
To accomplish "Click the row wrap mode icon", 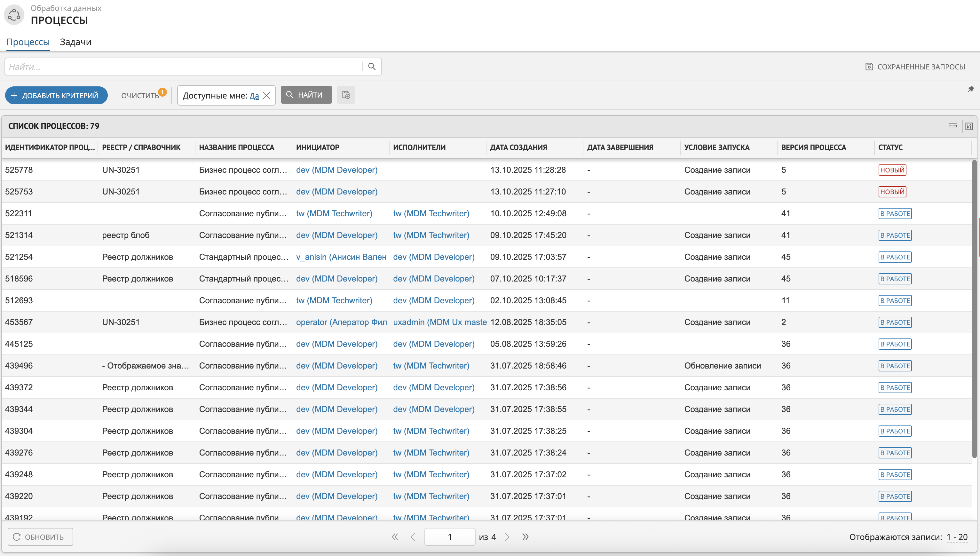I will pyautogui.click(x=953, y=126).
